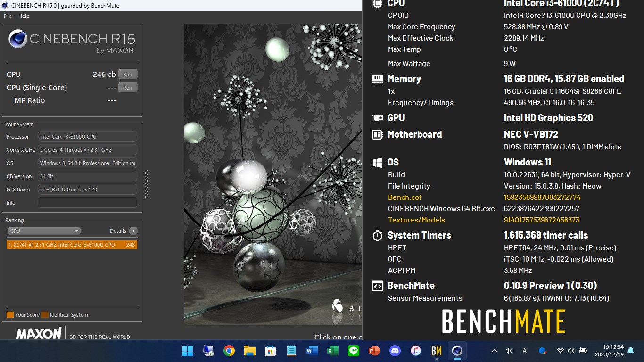This screenshot has width=644, height=362.
Task: Click the GPU card icon in BenchMate
Action: click(x=377, y=118)
